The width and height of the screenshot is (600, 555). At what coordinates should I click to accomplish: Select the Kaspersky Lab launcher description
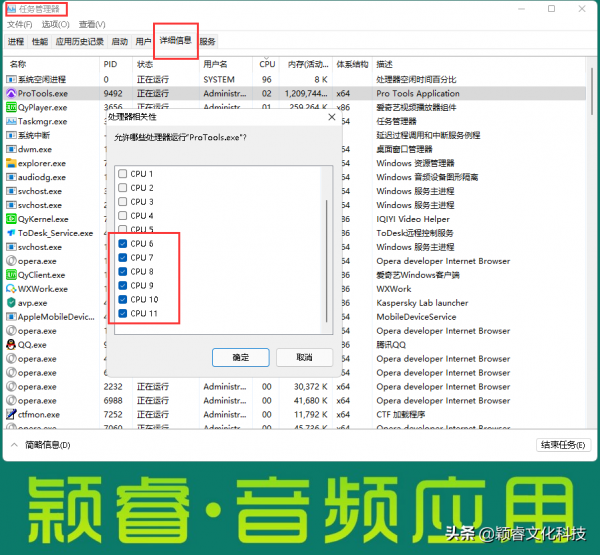(422, 303)
